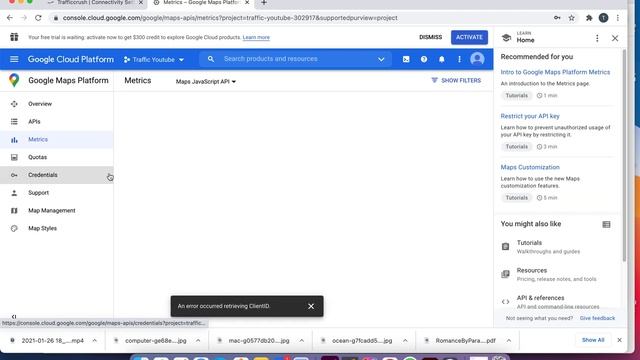640x360 pixels.
Task: Click the Metrics bar chart icon
Action: click(14, 140)
